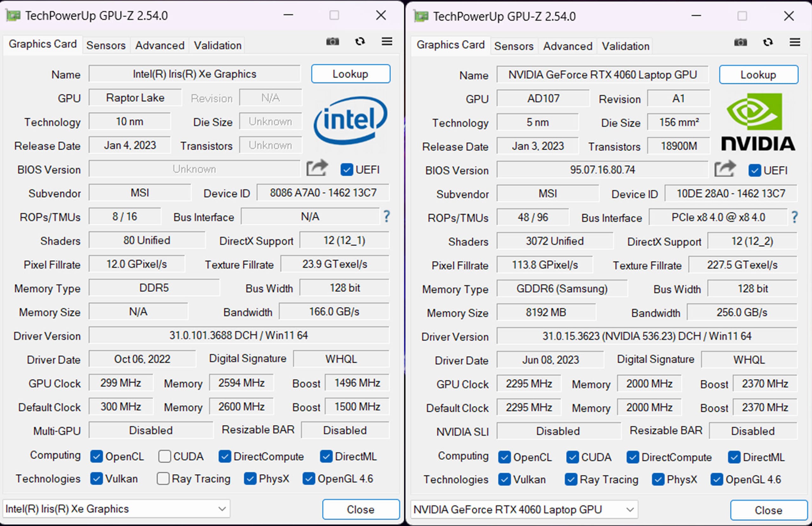
Task: Click the Memory Type field GDDR6 (Samsung)
Action: [562, 289]
